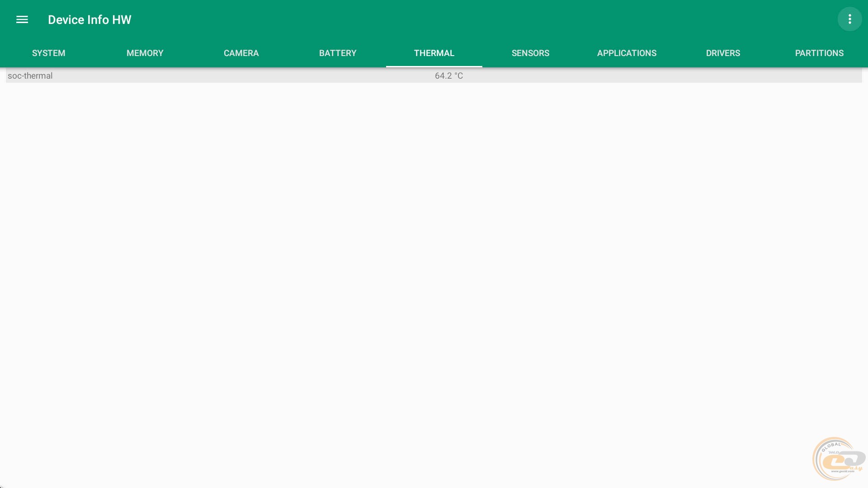868x488 pixels.
Task: Switch to the APPLICATIONS tab
Action: click(627, 53)
